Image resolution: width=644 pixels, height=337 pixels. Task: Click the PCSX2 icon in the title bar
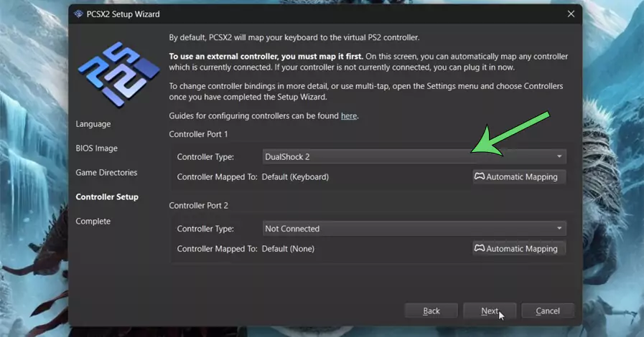pyautogui.click(x=78, y=14)
